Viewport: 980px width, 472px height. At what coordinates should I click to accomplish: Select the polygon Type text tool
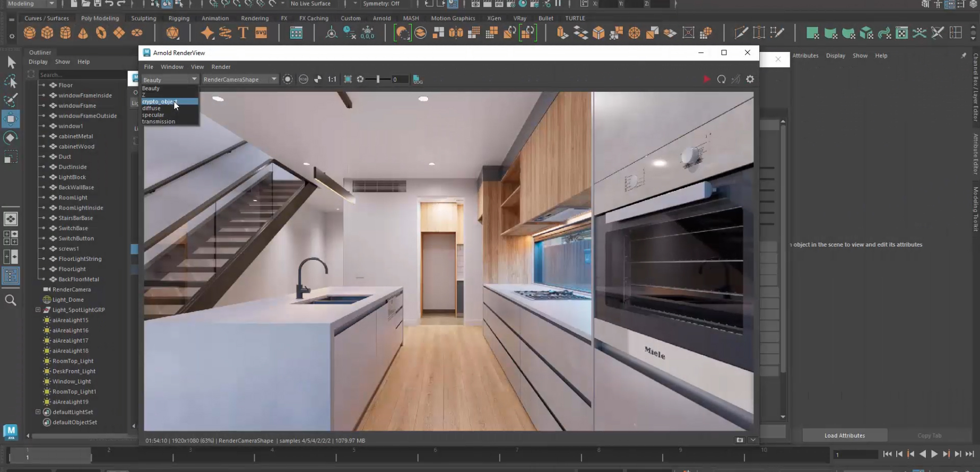(x=243, y=33)
